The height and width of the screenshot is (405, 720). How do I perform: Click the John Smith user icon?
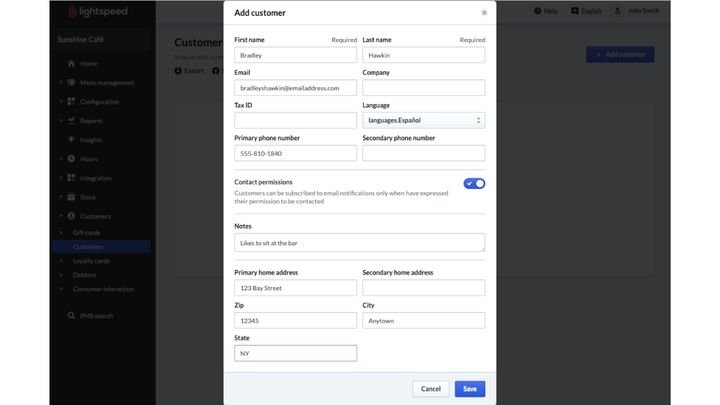click(x=618, y=11)
